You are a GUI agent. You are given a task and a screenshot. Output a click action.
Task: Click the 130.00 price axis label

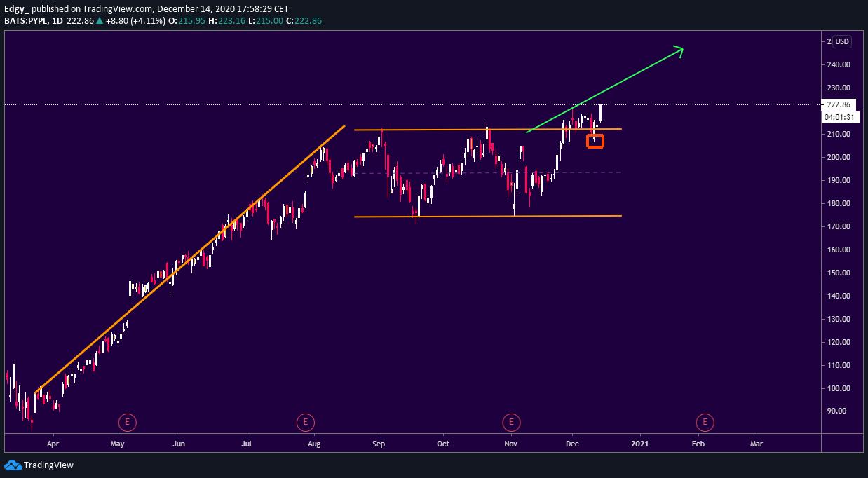(839, 319)
